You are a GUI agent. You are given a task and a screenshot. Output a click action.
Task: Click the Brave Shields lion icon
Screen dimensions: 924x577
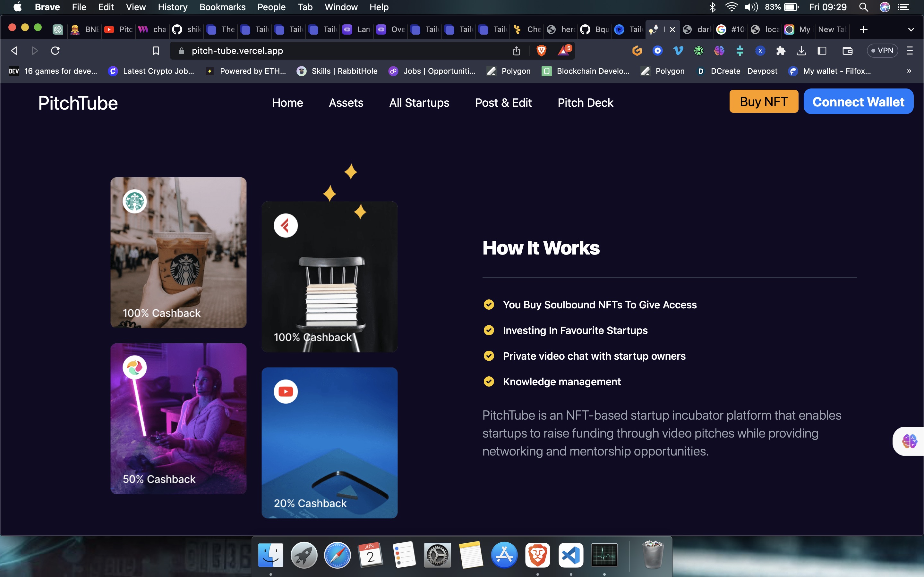[541, 51]
